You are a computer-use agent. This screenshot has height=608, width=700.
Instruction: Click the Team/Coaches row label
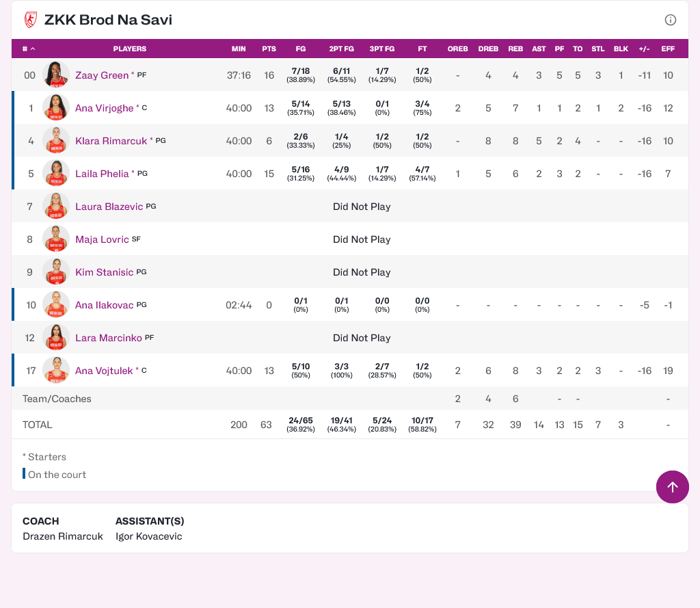57,399
